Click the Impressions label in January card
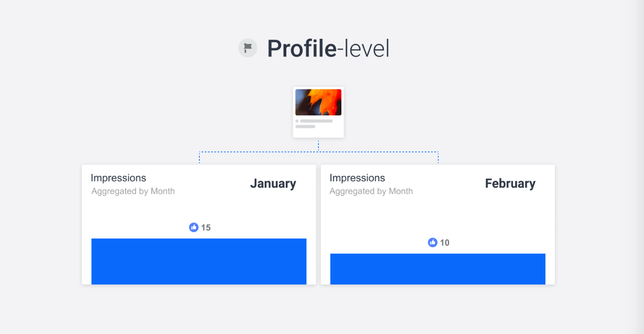 (119, 178)
